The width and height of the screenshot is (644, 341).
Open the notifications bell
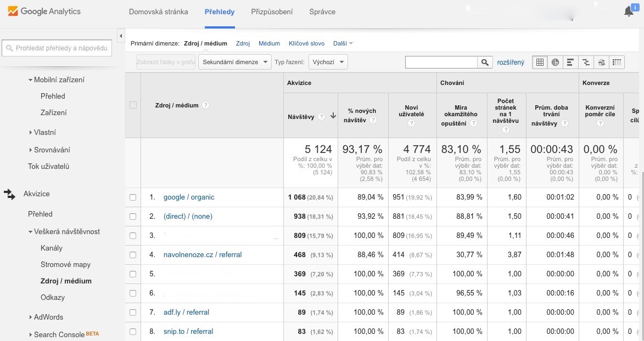[629, 11]
